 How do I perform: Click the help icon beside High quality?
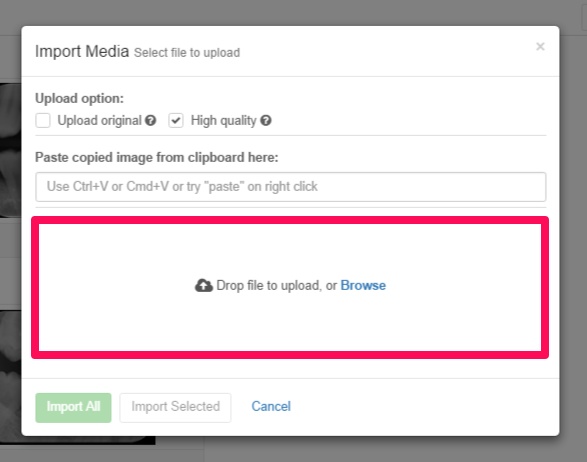[266, 121]
